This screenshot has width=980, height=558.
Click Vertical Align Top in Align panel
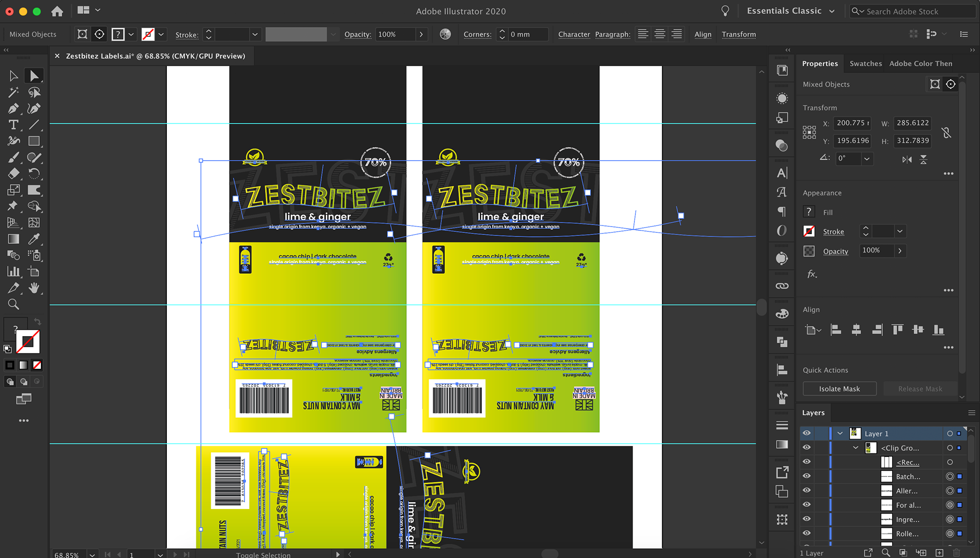(897, 330)
